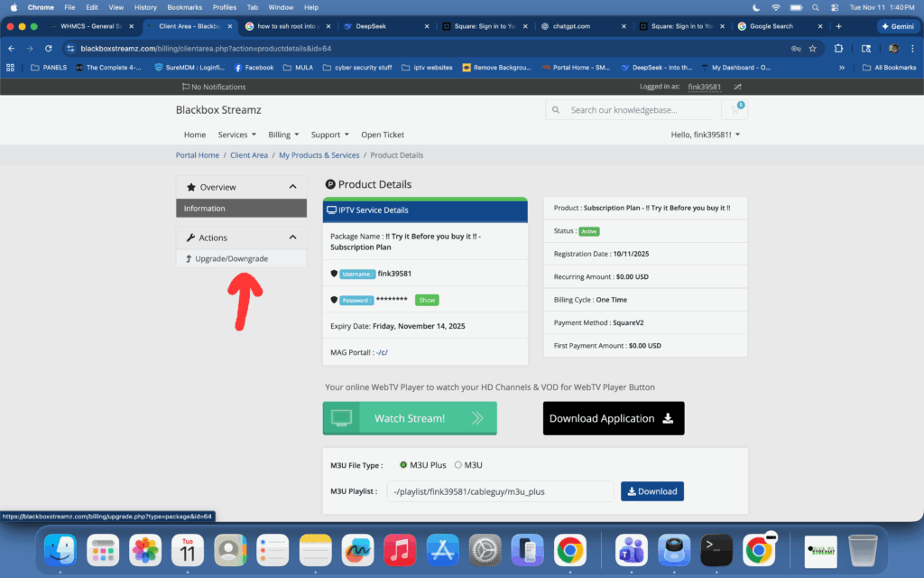
Task: Collapse the Overview panel chevron
Action: coord(292,187)
